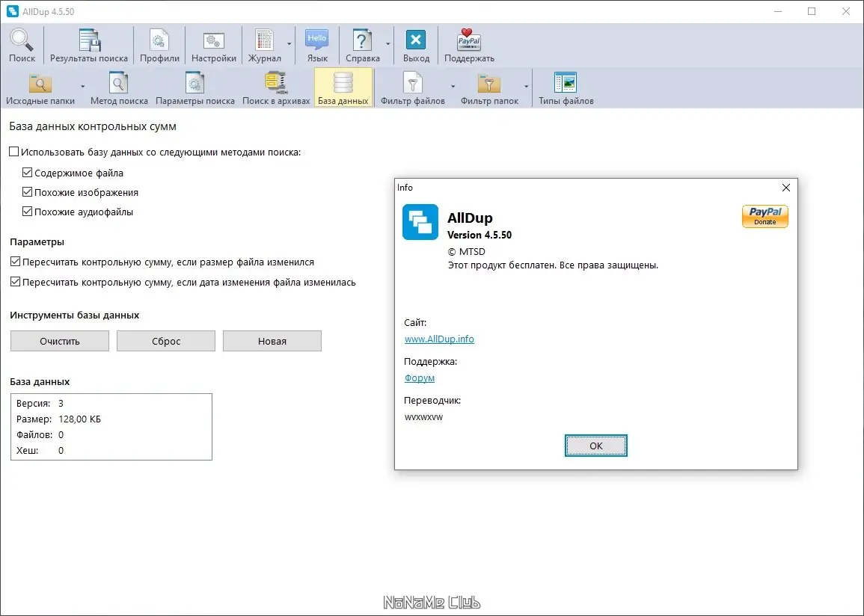Open Результаты поиска from the toolbar

(89, 45)
